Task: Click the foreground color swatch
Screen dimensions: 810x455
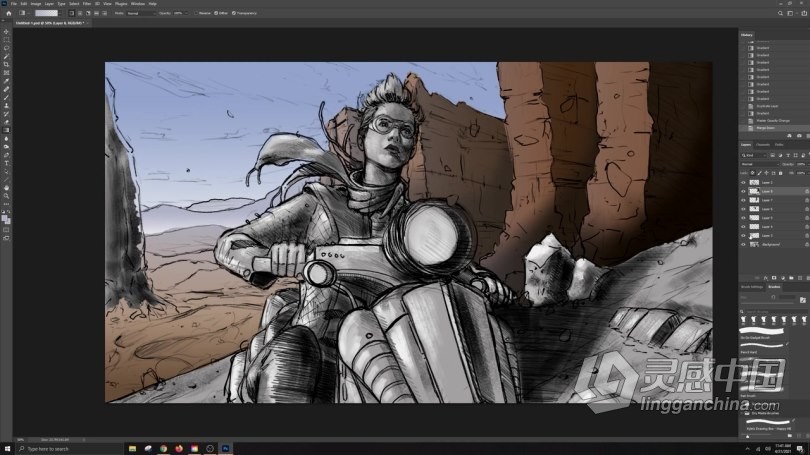Action: [x=5, y=218]
